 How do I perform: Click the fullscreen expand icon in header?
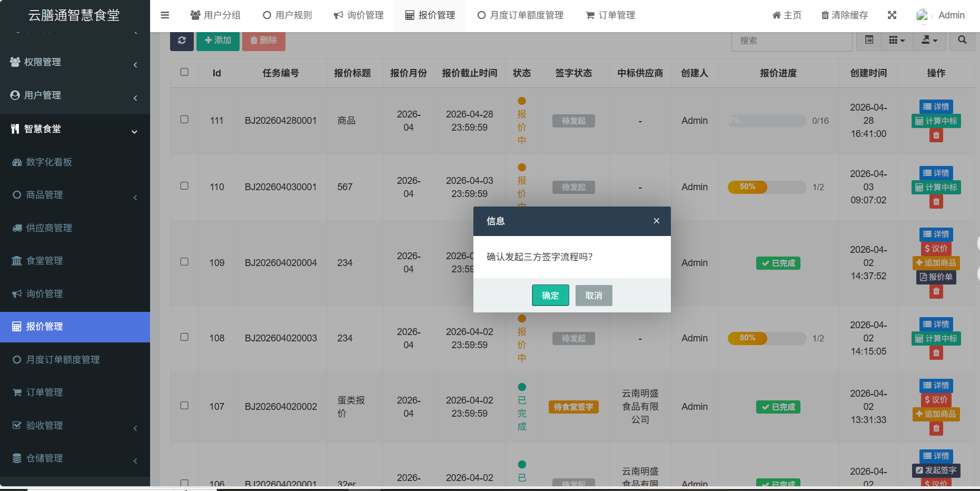892,15
